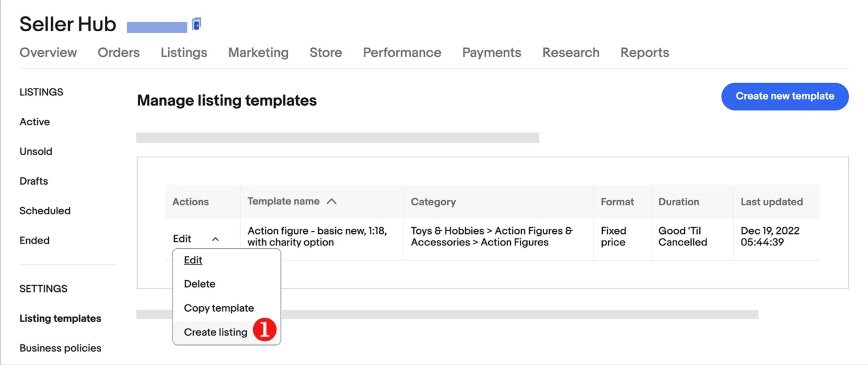The width and height of the screenshot is (868, 365).
Task: Choose Copy template from the menu
Action: coord(219,308)
